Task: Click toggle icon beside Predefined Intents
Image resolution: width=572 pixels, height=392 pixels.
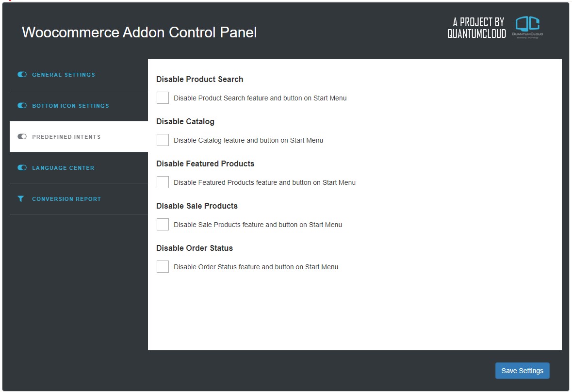Action: click(x=22, y=137)
